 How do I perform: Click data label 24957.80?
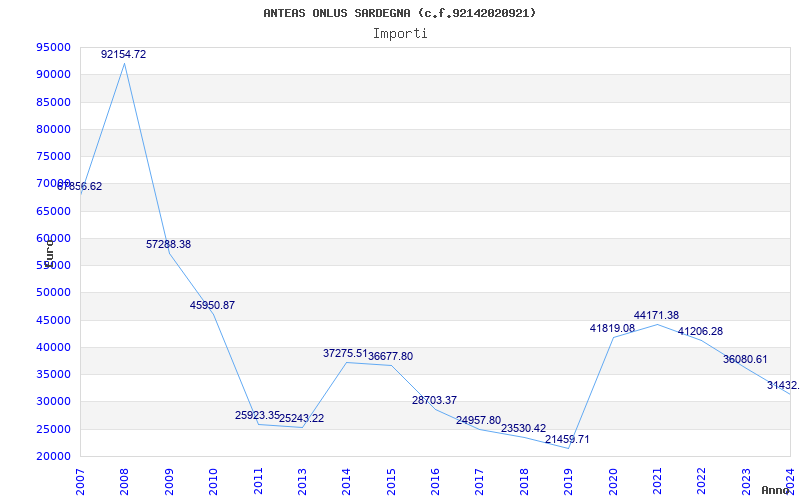coord(479,420)
